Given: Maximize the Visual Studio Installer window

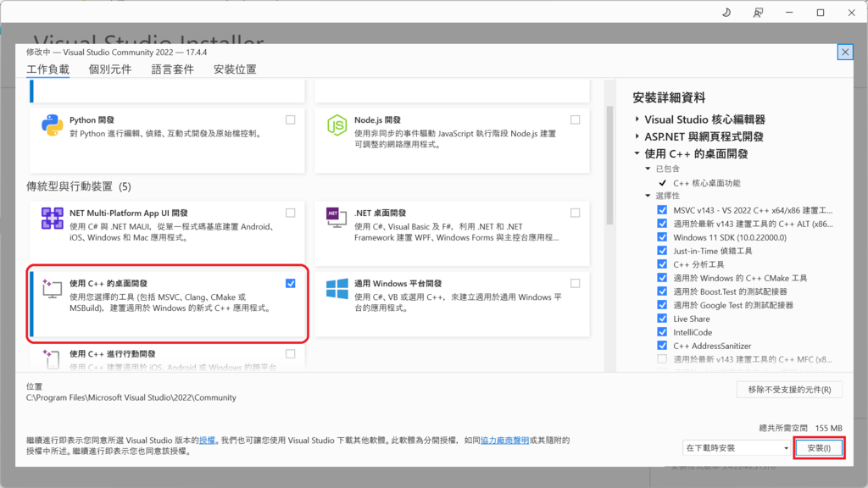Looking at the screenshot, I should pos(821,12).
